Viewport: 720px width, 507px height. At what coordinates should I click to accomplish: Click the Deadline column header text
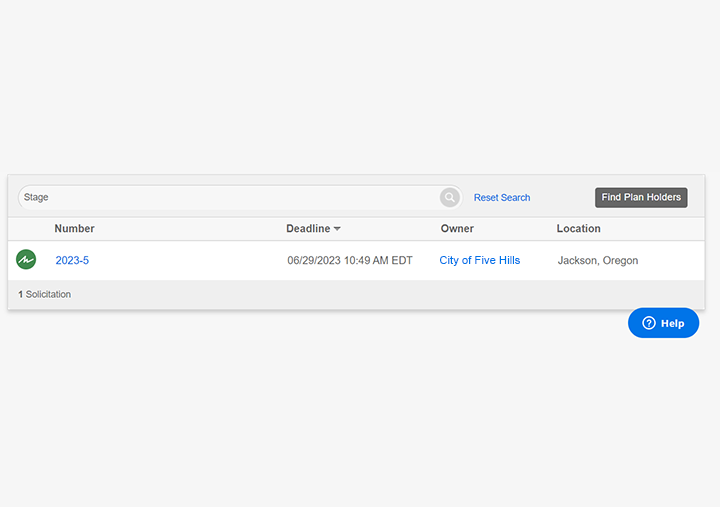307,229
